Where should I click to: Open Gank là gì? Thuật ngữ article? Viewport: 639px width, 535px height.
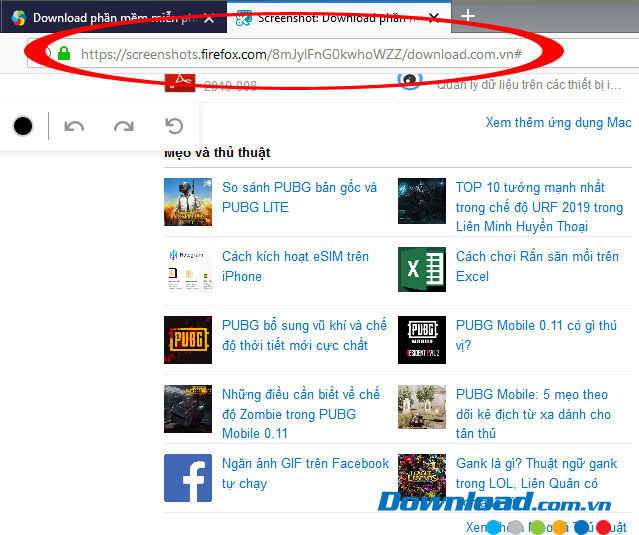[536, 473]
